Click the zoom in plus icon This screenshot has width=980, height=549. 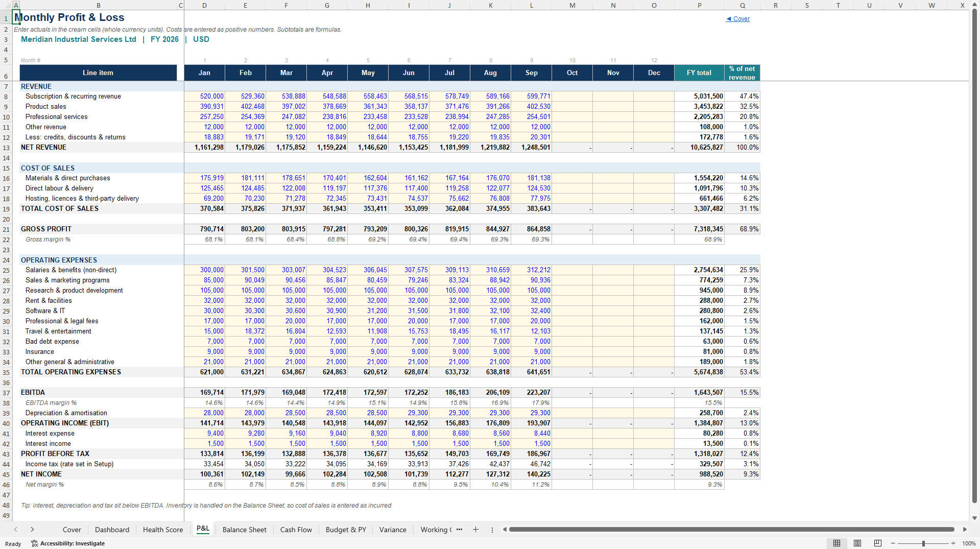[953, 543]
